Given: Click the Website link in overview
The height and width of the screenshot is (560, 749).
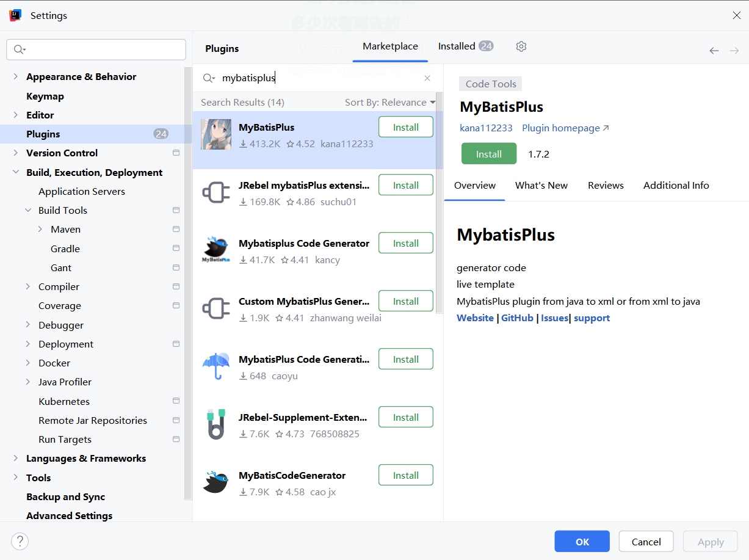Looking at the screenshot, I should pyautogui.click(x=475, y=318).
